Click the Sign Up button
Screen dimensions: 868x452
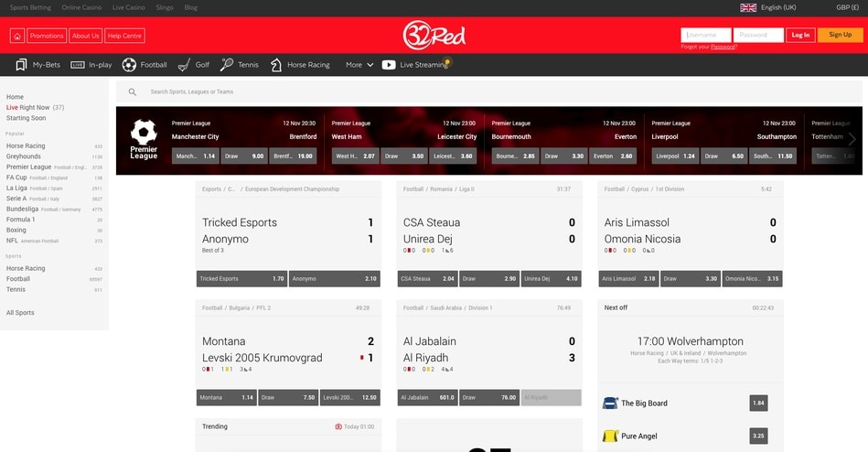840,35
